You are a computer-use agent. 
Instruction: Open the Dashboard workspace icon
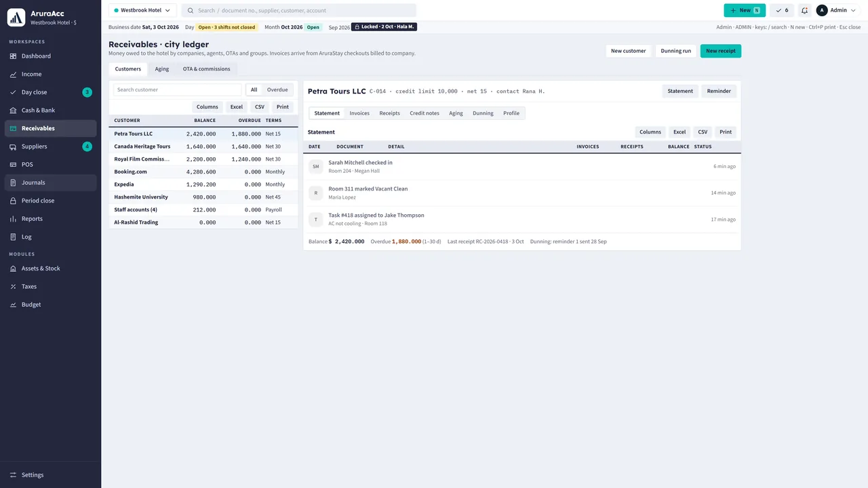[x=14, y=56]
